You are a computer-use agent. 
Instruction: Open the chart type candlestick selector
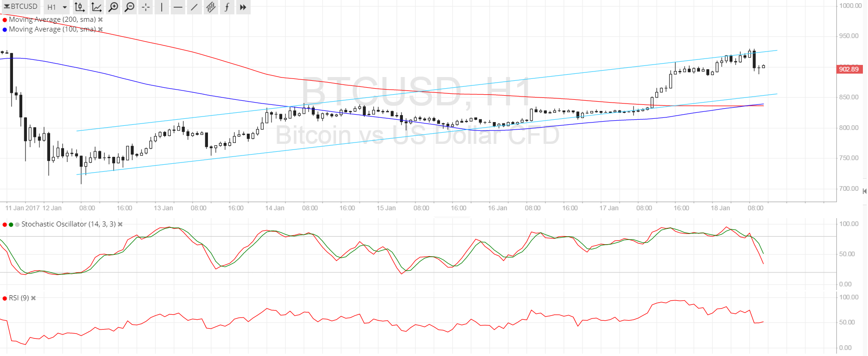pos(80,7)
